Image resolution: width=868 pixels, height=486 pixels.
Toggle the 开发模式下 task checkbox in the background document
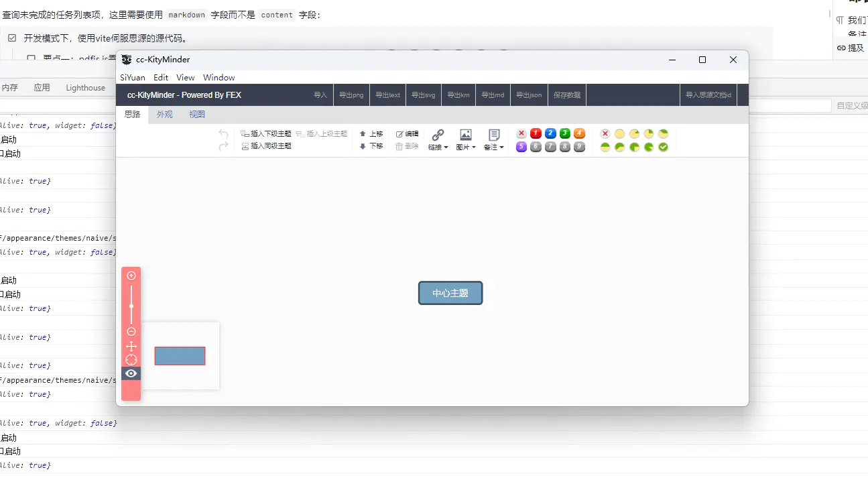12,38
